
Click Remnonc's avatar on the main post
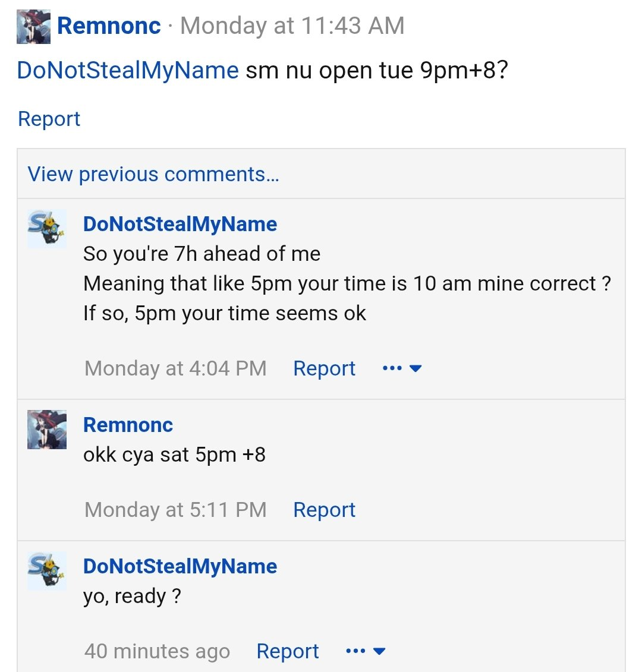pos(33,27)
